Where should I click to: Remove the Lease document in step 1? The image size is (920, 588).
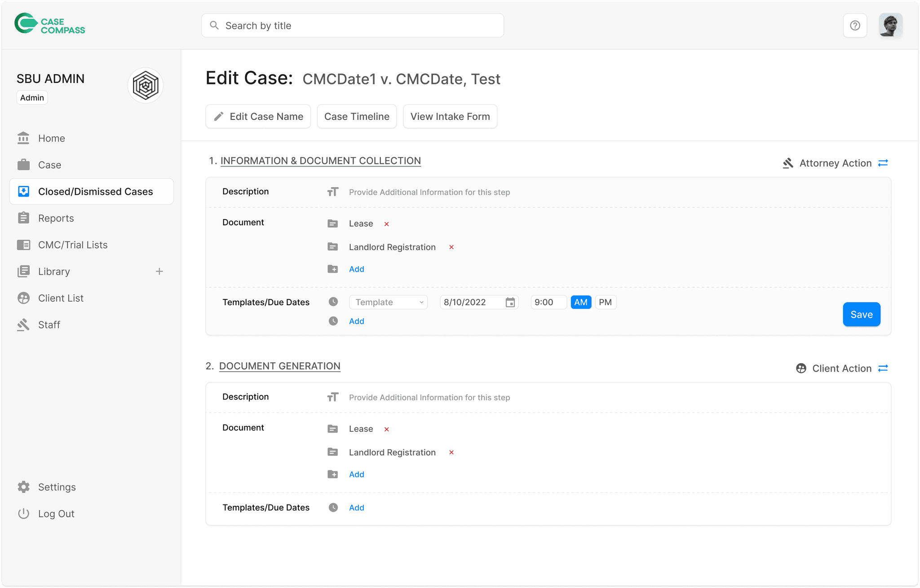[x=386, y=224]
